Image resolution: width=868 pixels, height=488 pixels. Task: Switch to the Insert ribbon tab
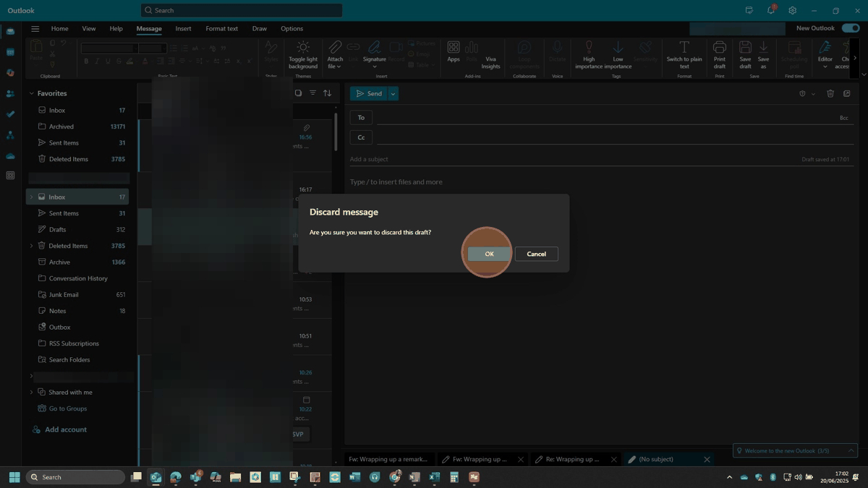183,28
